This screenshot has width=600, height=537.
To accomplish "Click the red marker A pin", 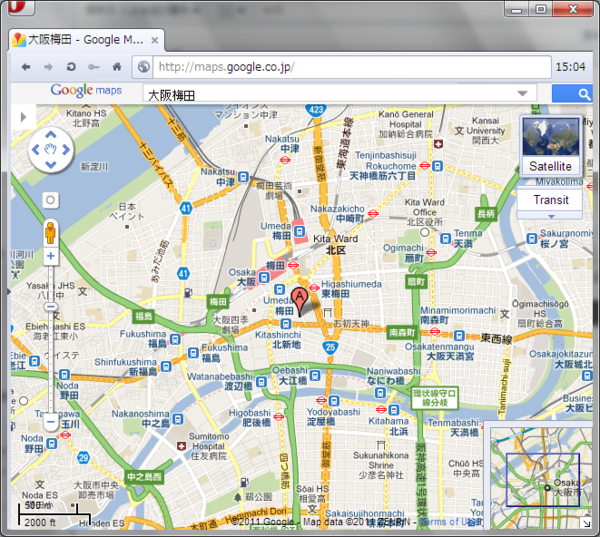I will 299,302.
